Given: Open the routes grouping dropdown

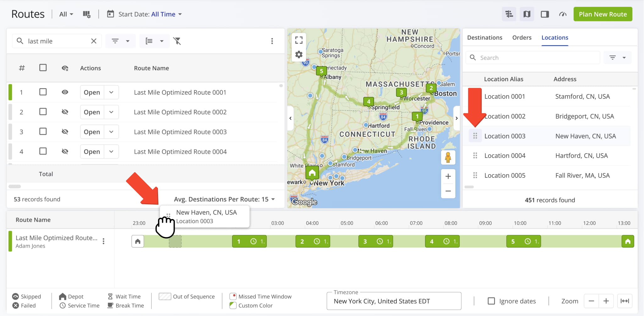Looking at the screenshot, I should (x=155, y=41).
